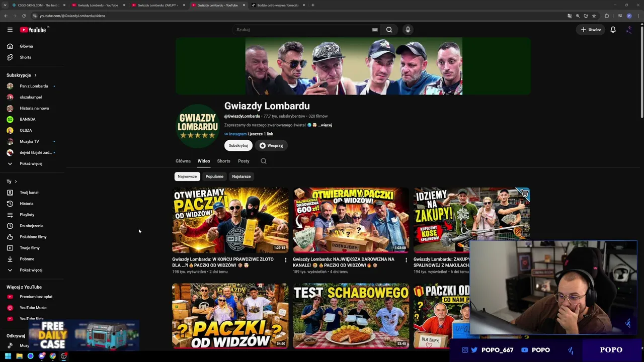The height and width of the screenshot is (362, 644).
Task: Sort videos by Popularne
Action: [x=214, y=176]
